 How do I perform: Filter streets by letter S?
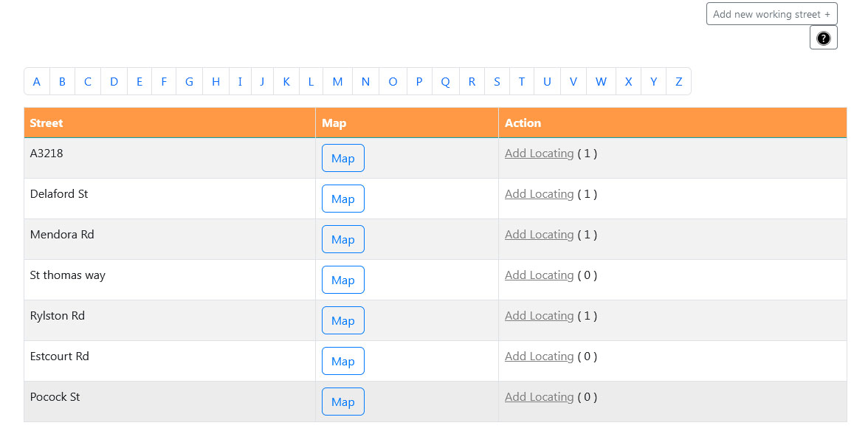tap(497, 81)
